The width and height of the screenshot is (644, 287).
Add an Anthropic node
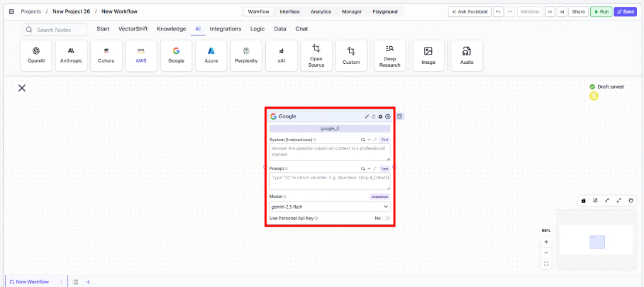click(71, 56)
